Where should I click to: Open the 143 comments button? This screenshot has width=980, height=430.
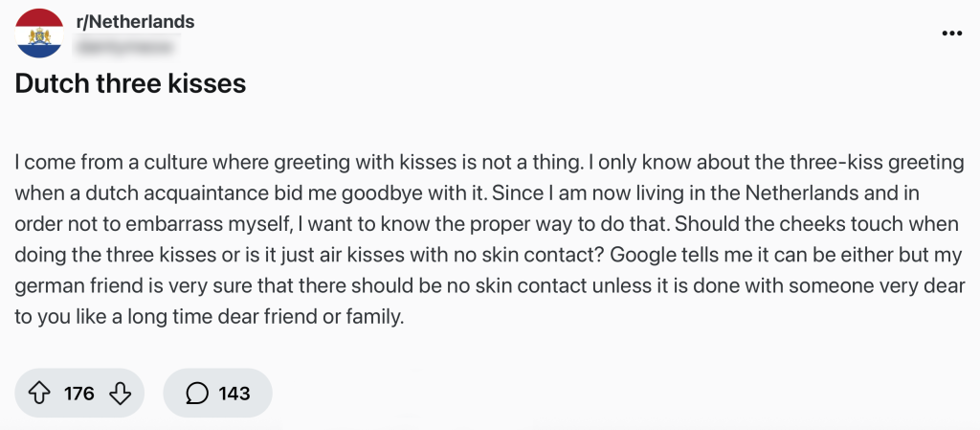pyautogui.click(x=218, y=394)
